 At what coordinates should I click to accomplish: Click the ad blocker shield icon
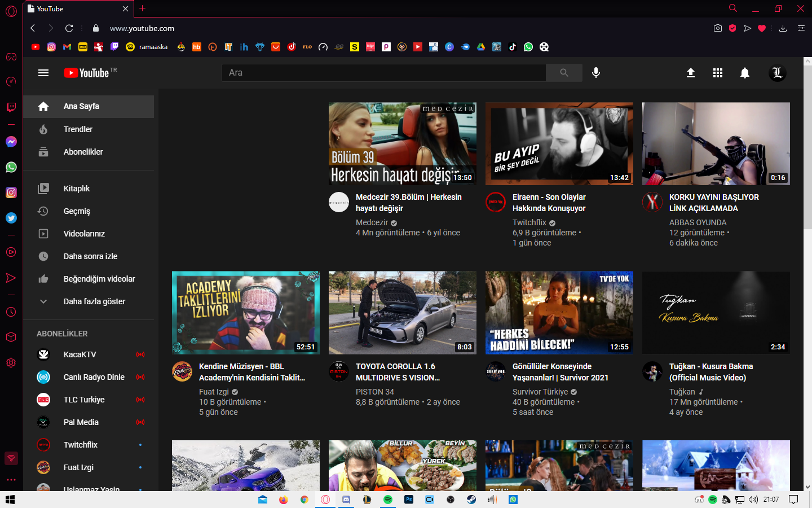[732, 28]
